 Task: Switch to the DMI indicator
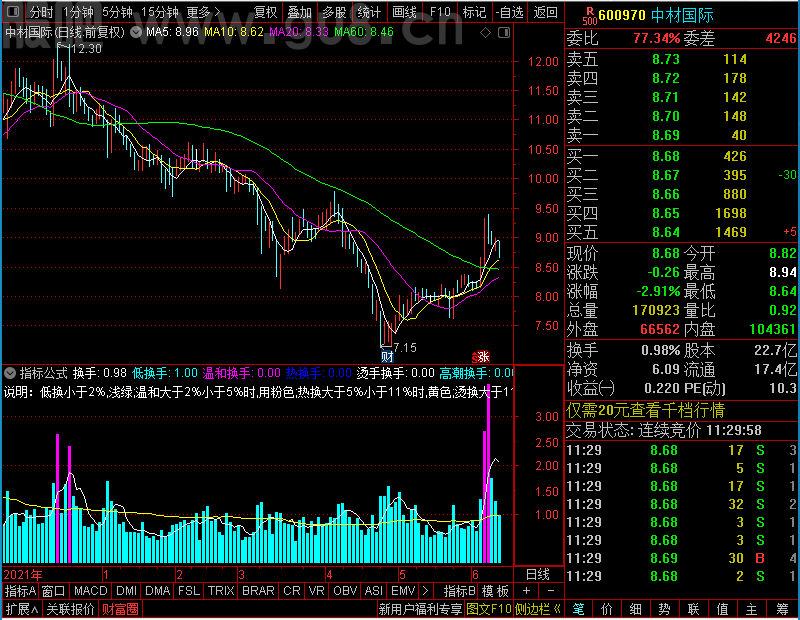(x=126, y=590)
